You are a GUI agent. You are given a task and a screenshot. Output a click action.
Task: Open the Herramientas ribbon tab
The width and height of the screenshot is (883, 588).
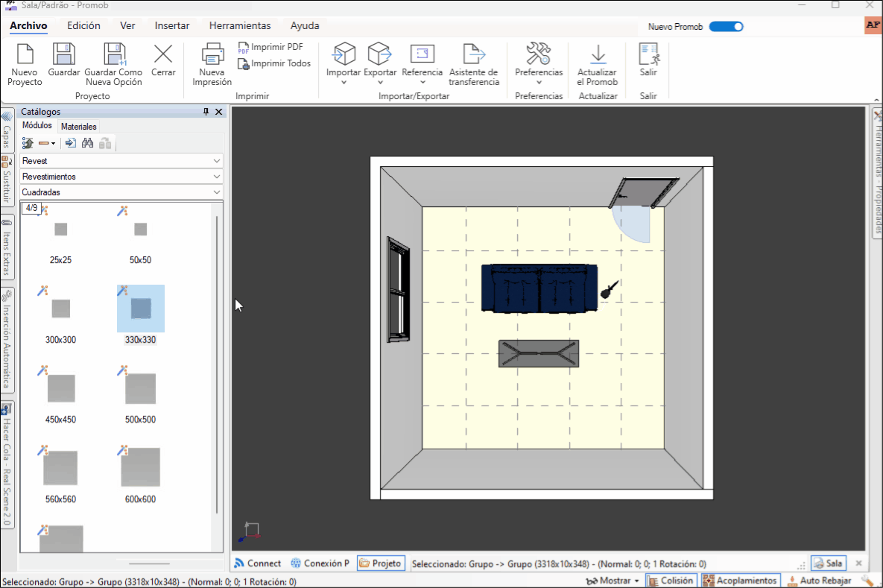point(240,26)
